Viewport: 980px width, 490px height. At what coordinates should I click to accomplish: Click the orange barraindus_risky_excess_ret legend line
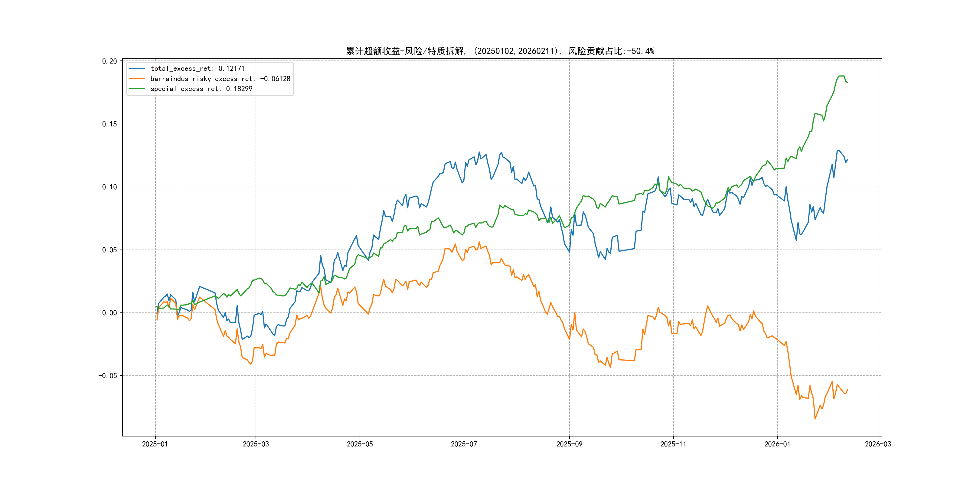tap(137, 79)
